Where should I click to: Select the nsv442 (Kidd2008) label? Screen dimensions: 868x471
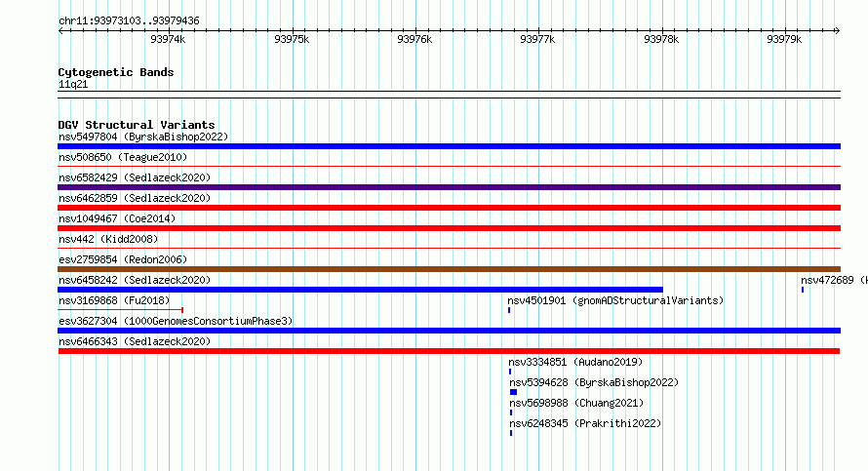108,239
